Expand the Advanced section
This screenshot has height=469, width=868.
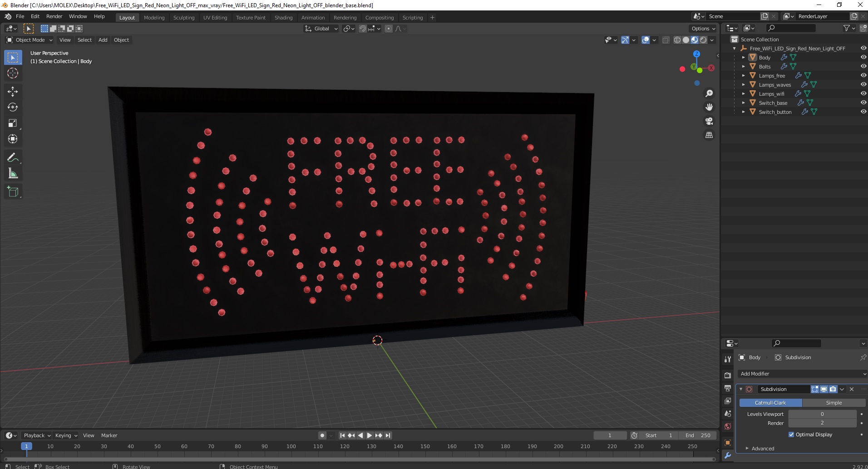763,449
